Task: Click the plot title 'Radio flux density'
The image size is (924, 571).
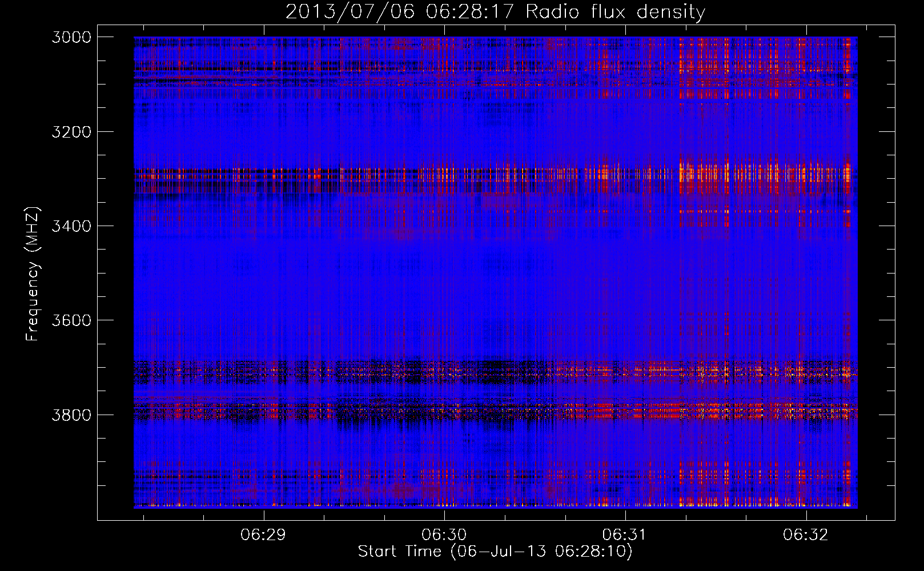Action: [x=616, y=12]
